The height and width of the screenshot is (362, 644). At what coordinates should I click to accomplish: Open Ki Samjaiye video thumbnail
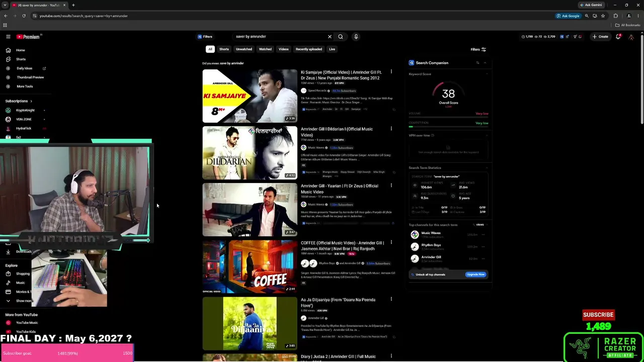(250, 96)
